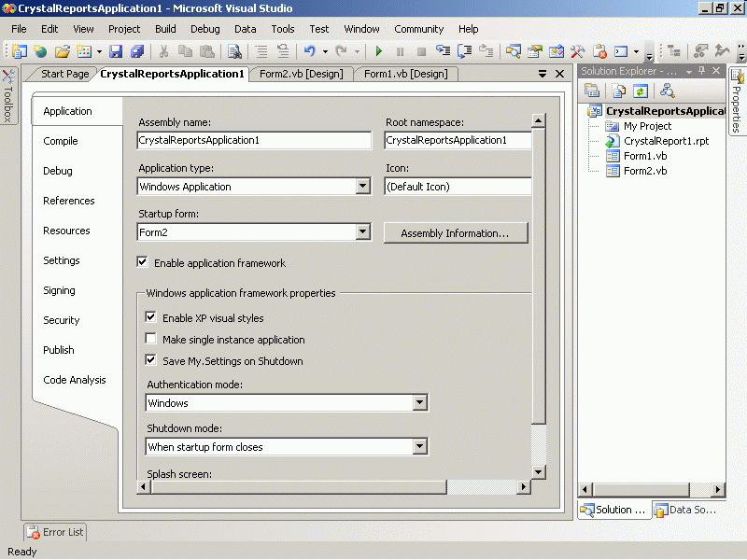Open the active document tabs list dropdown
Image resolution: width=747 pixels, height=560 pixels.
[x=543, y=74]
